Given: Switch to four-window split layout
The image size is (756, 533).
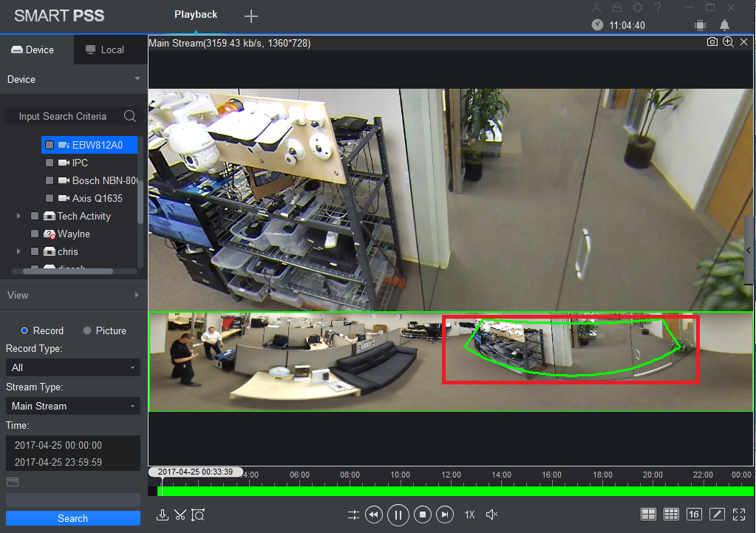Looking at the screenshot, I should click(648, 515).
